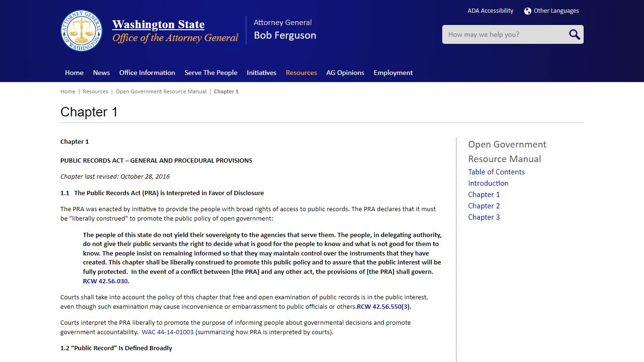The width and height of the screenshot is (644, 362).
Task: Click 'Open Government Resource Manual' sidebar heading
Action: [507, 151]
